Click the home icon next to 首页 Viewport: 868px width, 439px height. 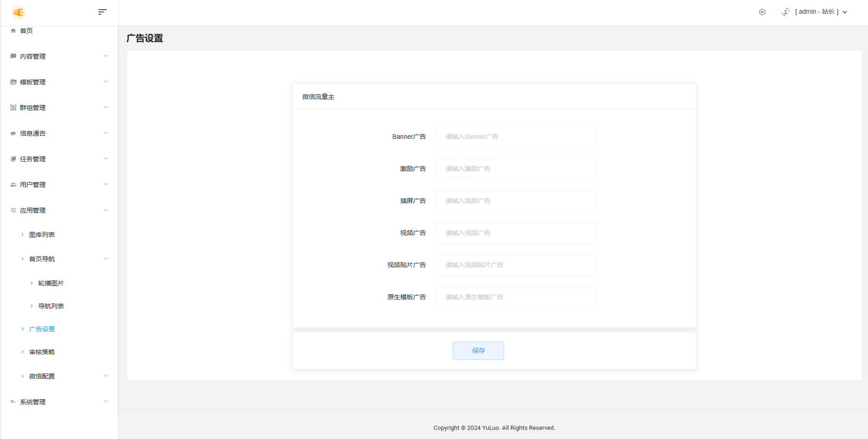click(x=13, y=31)
